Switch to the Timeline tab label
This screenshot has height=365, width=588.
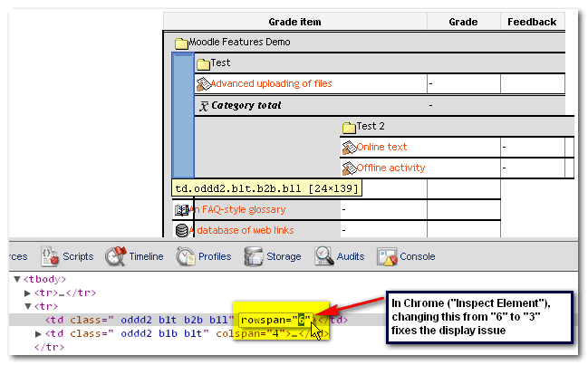point(146,256)
